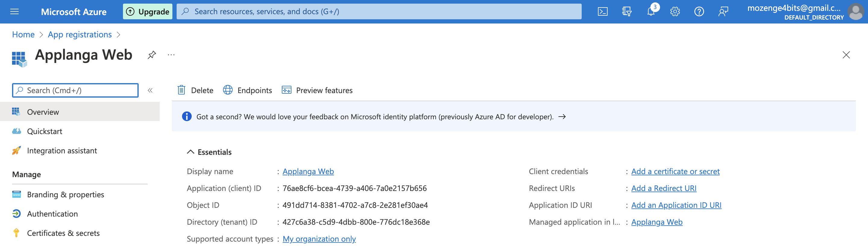Screen dimensions: 868x247
Task: Open the Help question mark icon
Action: pos(699,12)
